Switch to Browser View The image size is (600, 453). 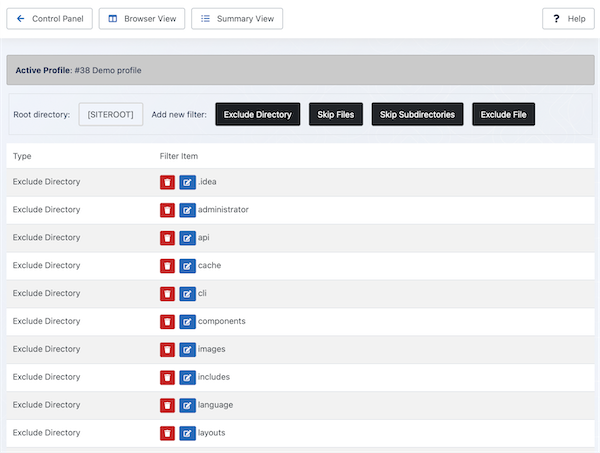[142, 19]
